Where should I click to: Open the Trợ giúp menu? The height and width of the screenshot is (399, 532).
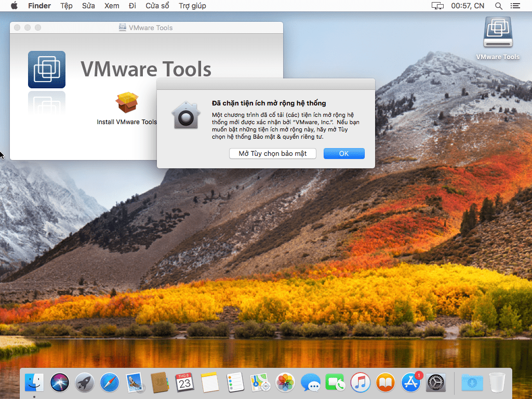[192, 6]
